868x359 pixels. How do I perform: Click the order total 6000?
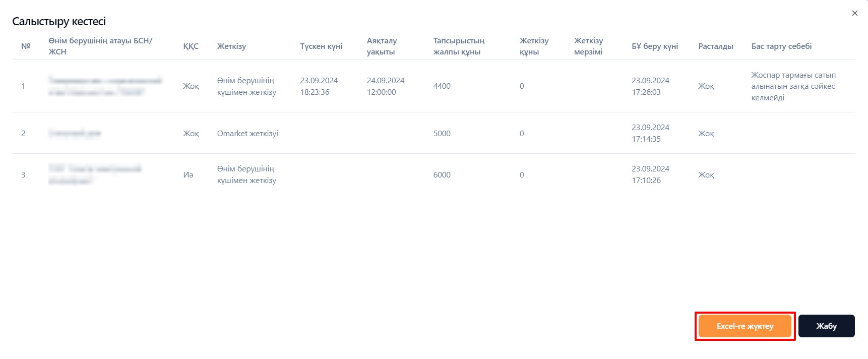[442, 175]
